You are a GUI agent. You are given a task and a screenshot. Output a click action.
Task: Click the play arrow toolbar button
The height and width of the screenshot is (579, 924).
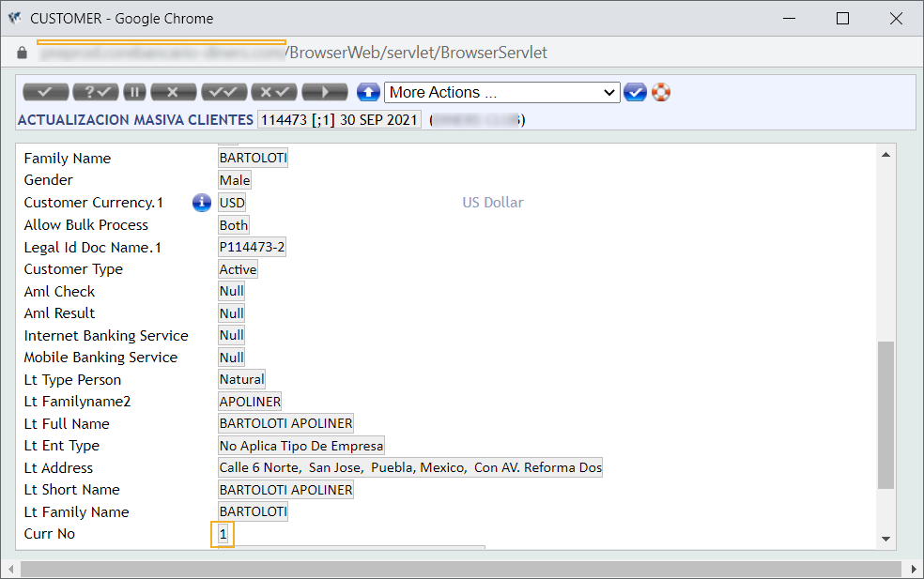pyautogui.click(x=325, y=92)
